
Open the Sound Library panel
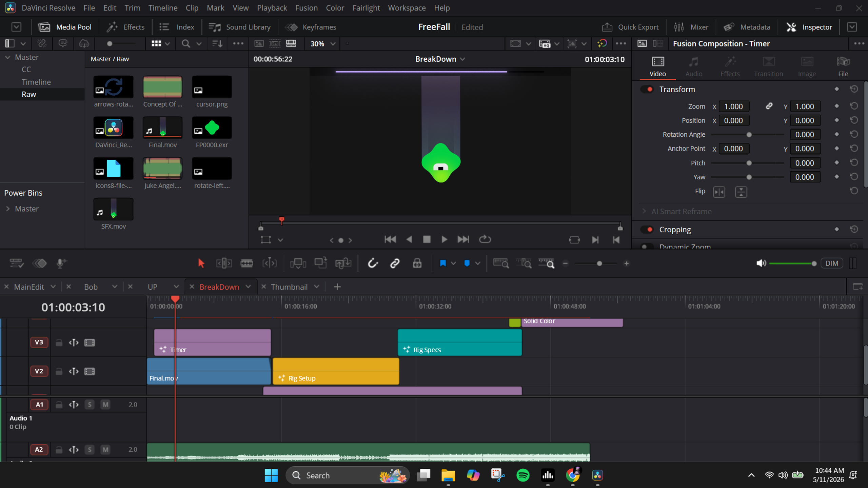240,27
